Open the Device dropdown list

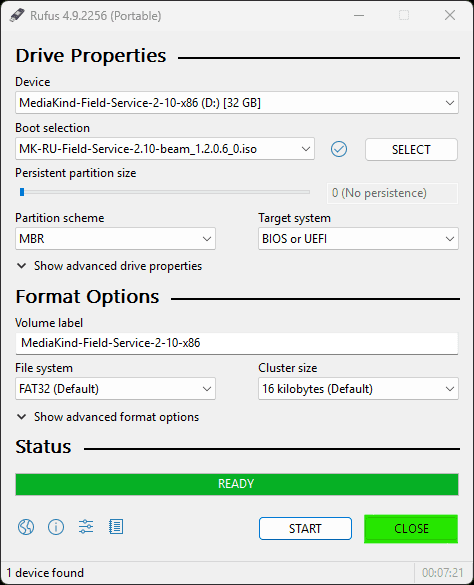237,103
